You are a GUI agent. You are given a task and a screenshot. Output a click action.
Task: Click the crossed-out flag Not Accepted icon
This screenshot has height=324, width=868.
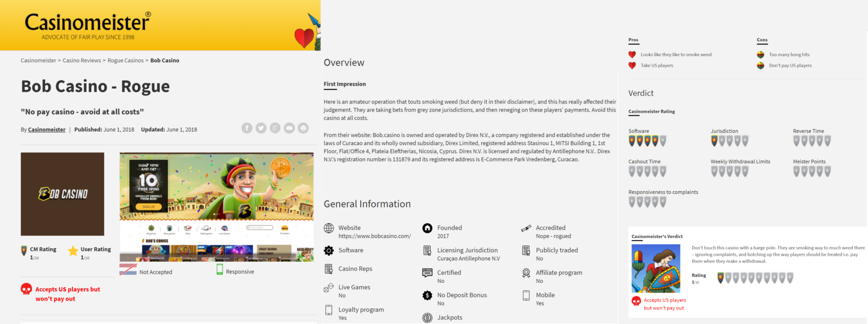pos(128,270)
